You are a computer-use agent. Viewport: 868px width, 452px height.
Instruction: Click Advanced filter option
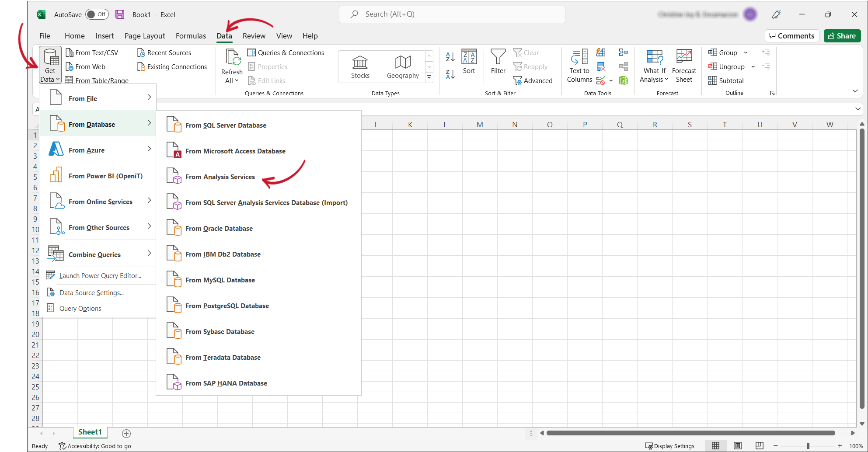click(533, 80)
